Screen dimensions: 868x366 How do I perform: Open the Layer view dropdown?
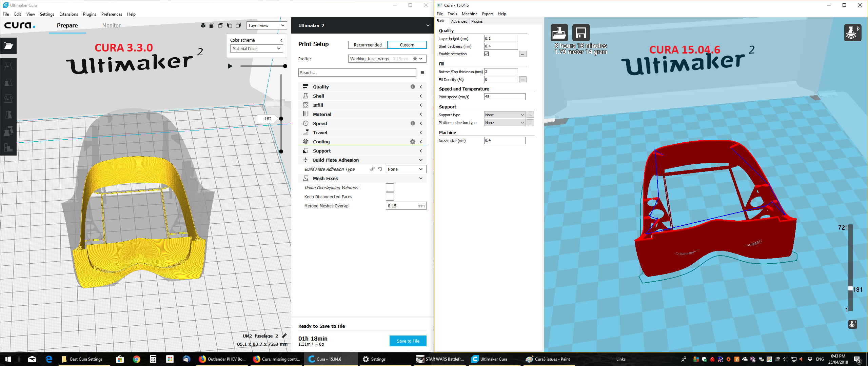point(267,25)
